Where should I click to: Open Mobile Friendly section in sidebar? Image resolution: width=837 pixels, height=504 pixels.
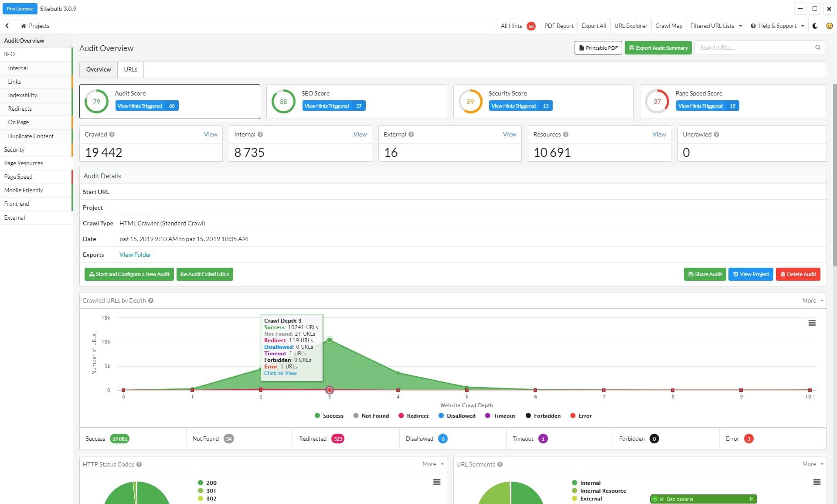click(x=36, y=190)
